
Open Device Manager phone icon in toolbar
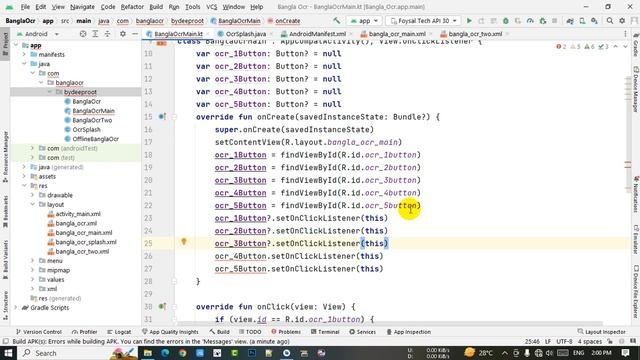point(582,20)
